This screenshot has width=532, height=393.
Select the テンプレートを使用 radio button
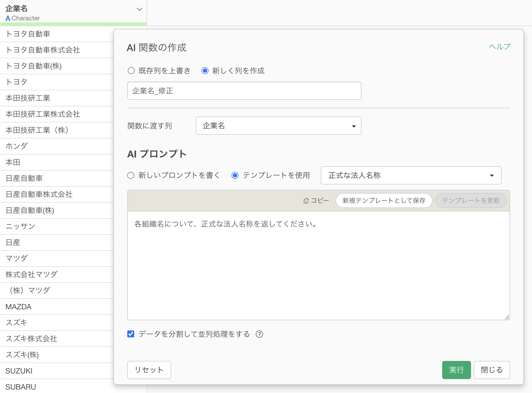click(x=235, y=175)
